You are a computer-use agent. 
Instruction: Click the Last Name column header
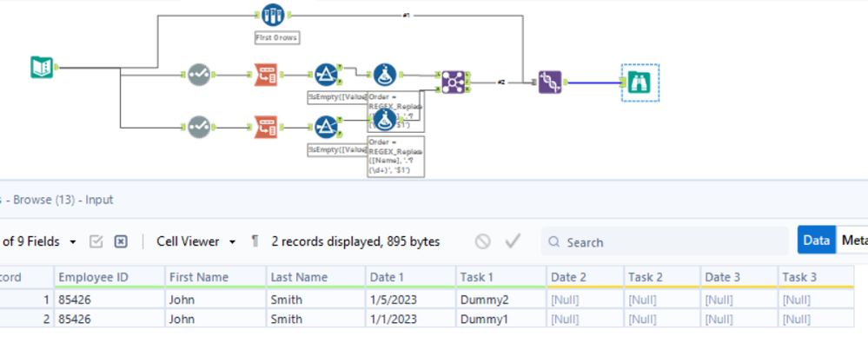point(315,277)
